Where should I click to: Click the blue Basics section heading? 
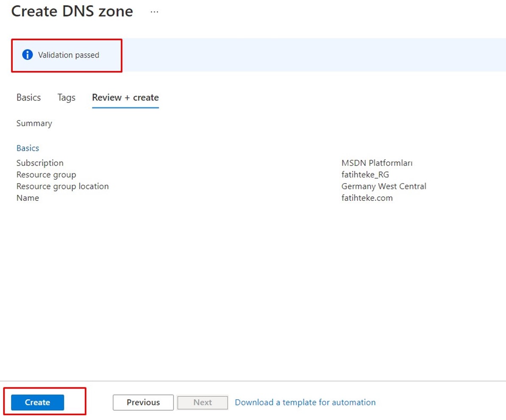[28, 148]
